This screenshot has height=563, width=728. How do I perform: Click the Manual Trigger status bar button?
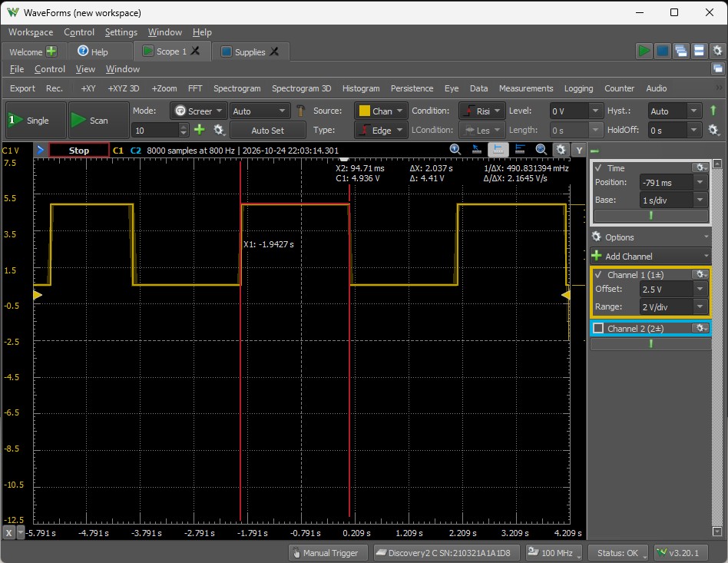(x=328, y=553)
